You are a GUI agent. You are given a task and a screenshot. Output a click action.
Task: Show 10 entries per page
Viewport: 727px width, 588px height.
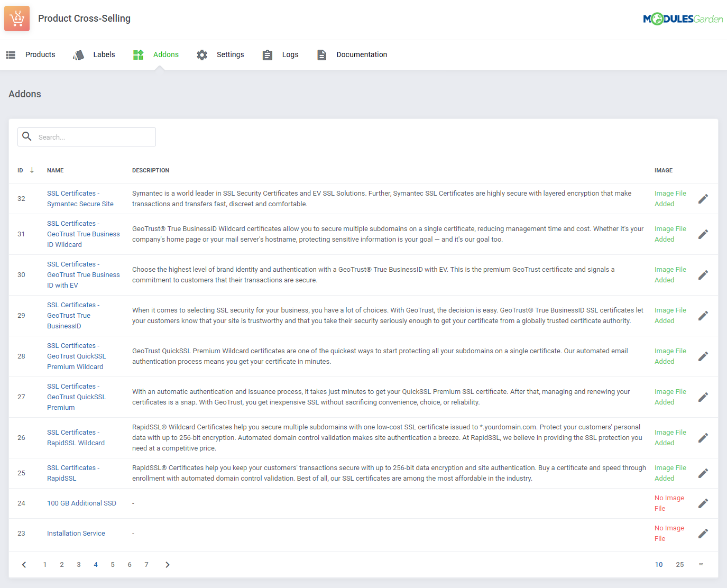(x=659, y=565)
